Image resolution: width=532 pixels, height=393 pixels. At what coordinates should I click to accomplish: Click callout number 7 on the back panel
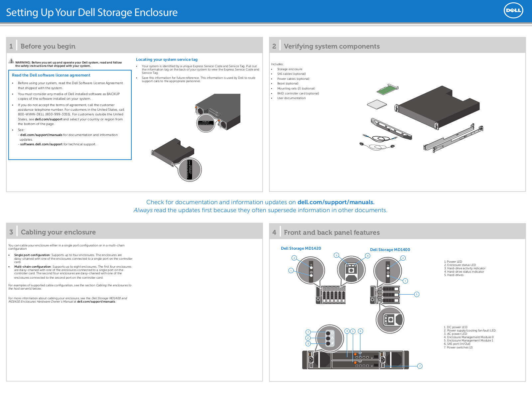tap(420, 366)
